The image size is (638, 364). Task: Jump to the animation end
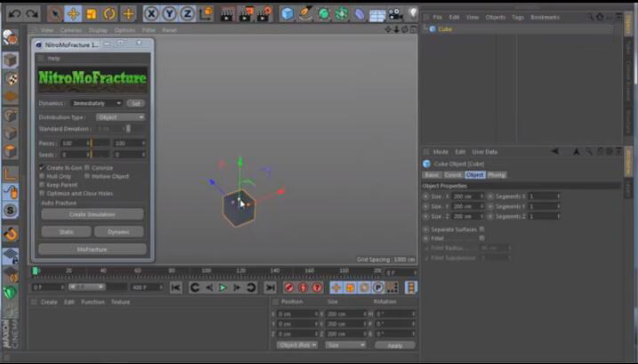pyautogui.click(x=270, y=287)
